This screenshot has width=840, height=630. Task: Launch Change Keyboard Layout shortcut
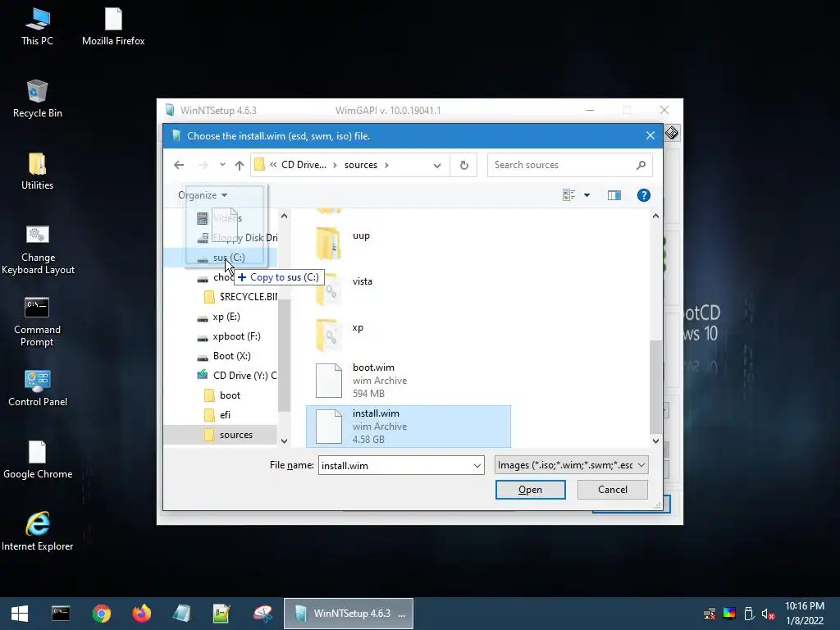38,249
